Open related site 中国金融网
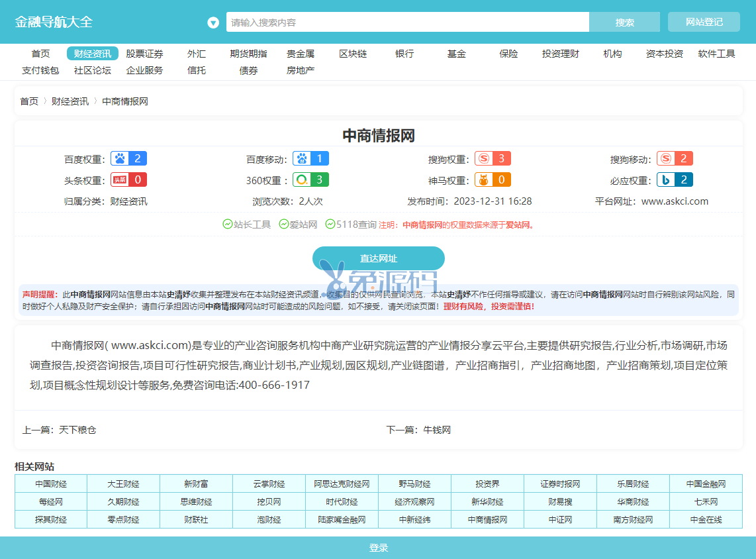Image resolution: width=756 pixels, height=559 pixels. [x=706, y=483]
